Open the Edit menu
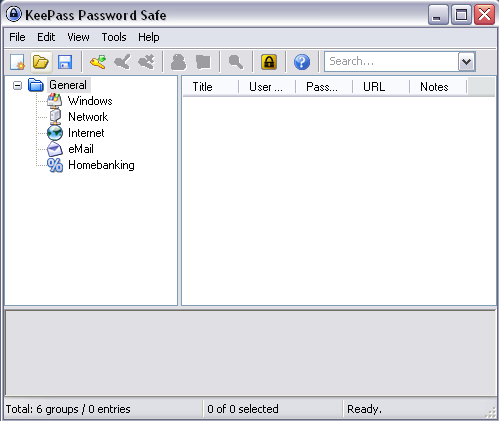Screen dimensions: 499x421 click(x=46, y=37)
